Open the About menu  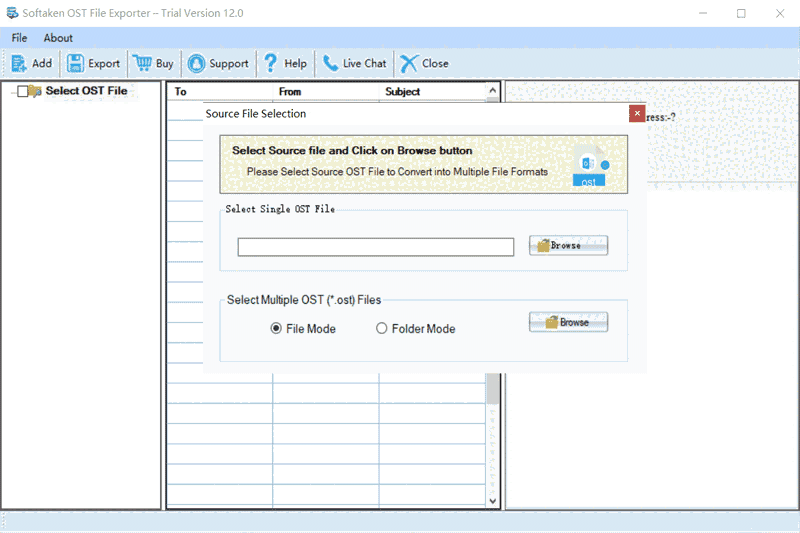click(x=58, y=38)
